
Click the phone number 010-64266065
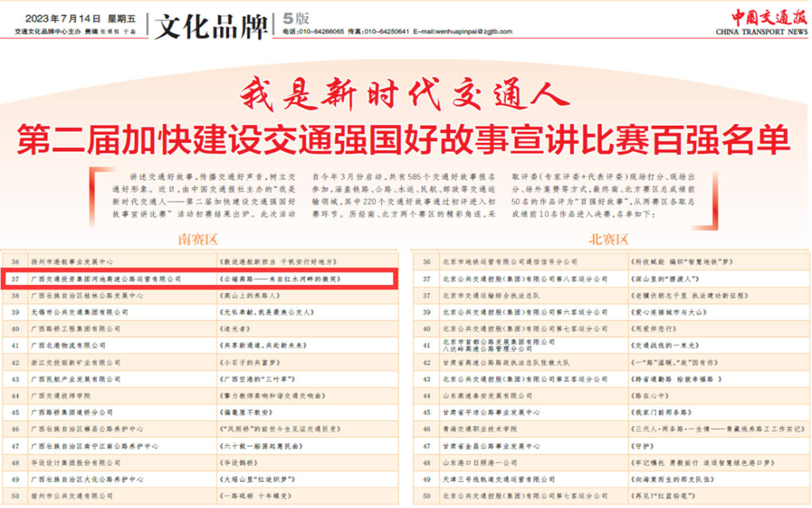coord(321,32)
